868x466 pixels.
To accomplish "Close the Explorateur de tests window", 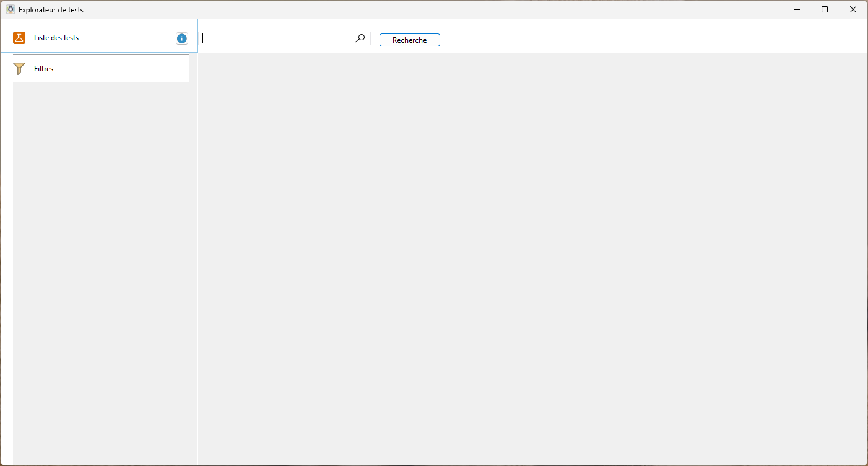I will [853, 9].
